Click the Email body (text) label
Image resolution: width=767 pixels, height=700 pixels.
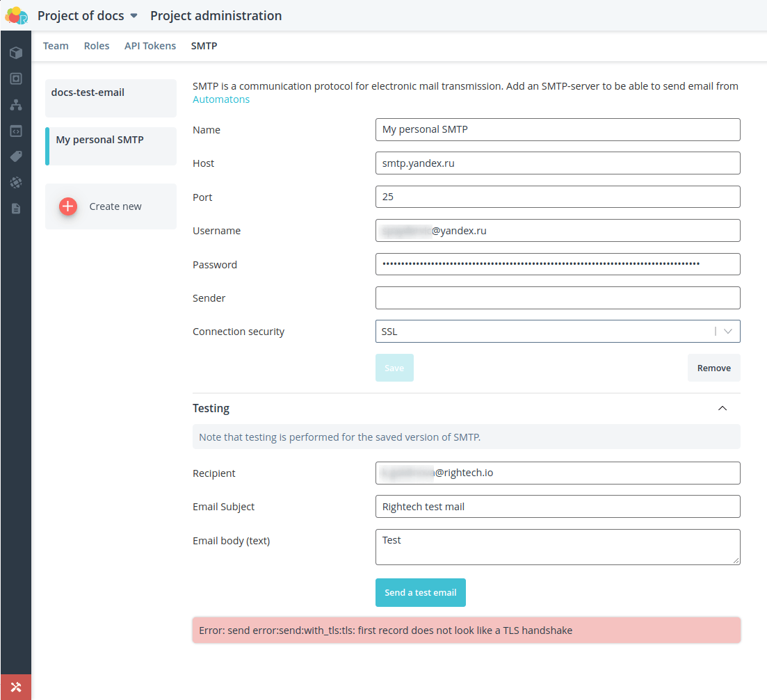tap(231, 541)
